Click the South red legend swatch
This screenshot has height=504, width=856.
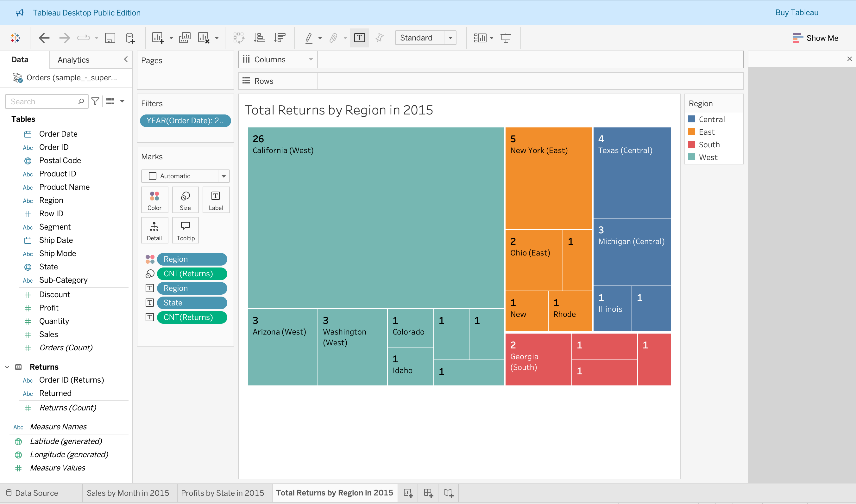(691, 145)
